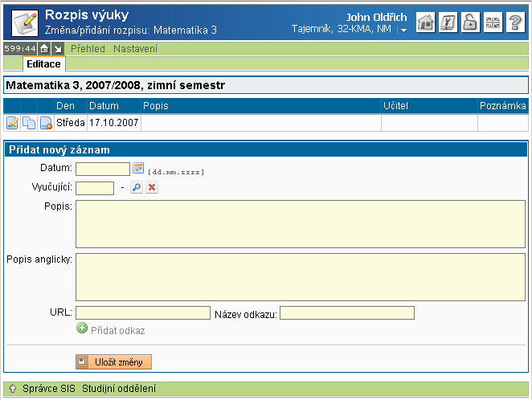The image size is (532, 400).
Task: Select the Editace tab
Action: 43,63
